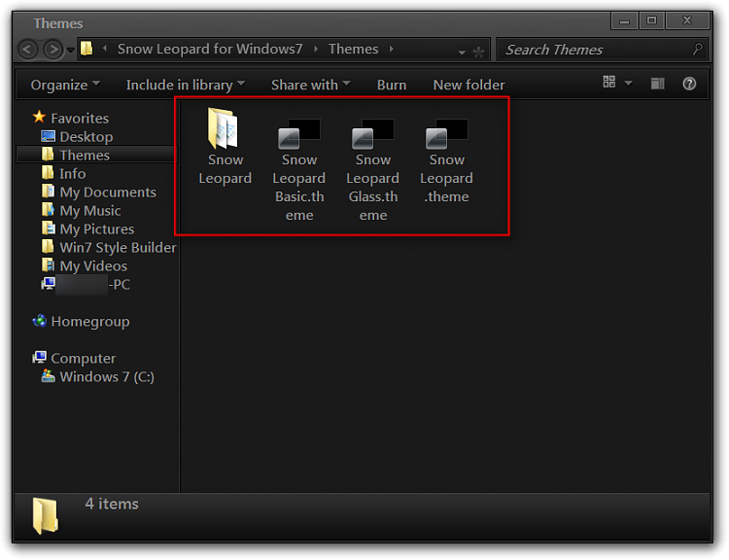729x560 pixels.
Task: Click the folder icon in details pane
Action: pyautogui.click(x=46, y=516)
